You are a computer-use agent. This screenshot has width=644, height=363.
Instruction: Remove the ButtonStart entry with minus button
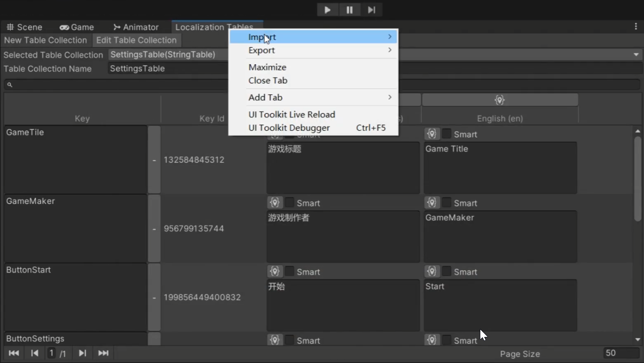(x=154, y=297)
